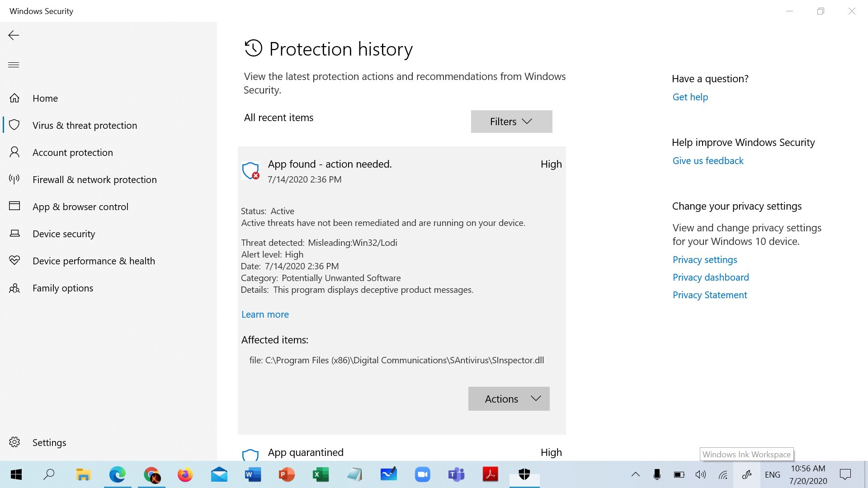Screen dimensions: 868x488
Task: Expand the Filters dropdown
Action: [x=511, y=122]
